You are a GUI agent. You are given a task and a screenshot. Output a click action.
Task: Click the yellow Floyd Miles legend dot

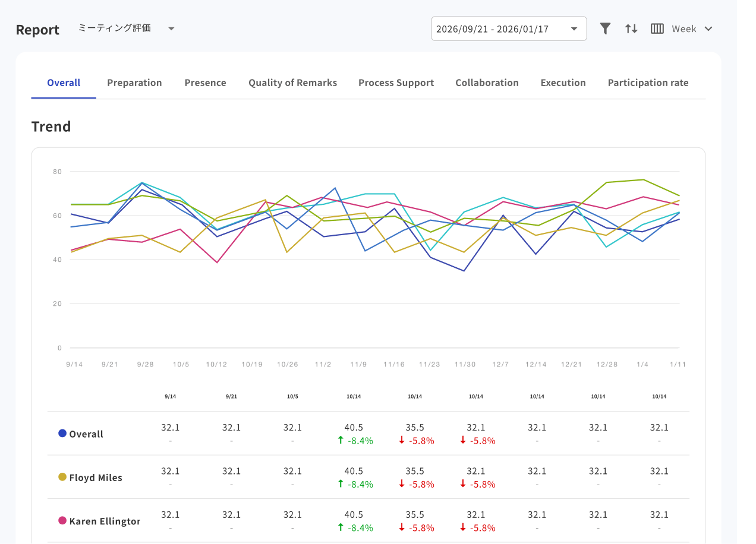point(62,477)
